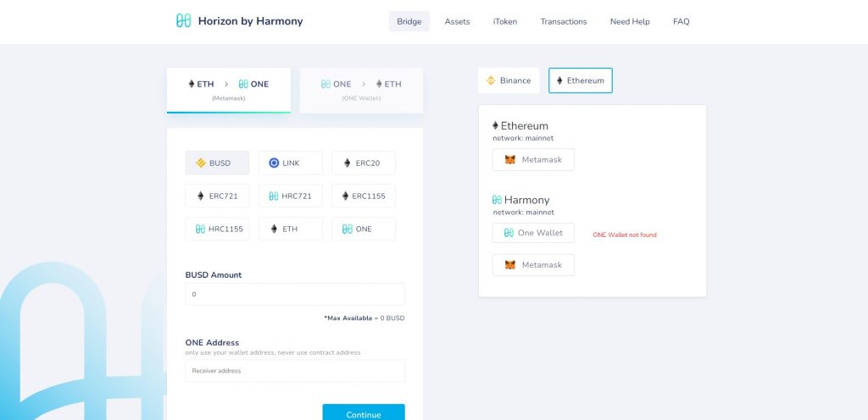Go to the iToken page
This screenshot has height=420, width=868.
click(505, 21)
